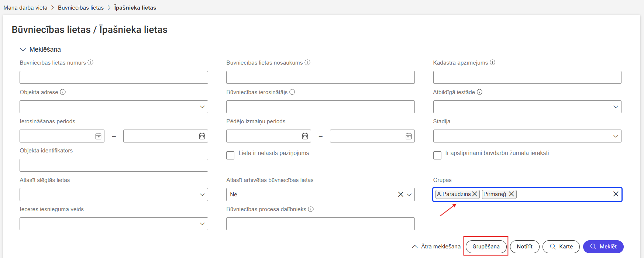Image resolution: width=644 pixels, height=258 pixels.
Task: Click info icon beside Būvniecības lietas numurs
Action: coord(90,63)
